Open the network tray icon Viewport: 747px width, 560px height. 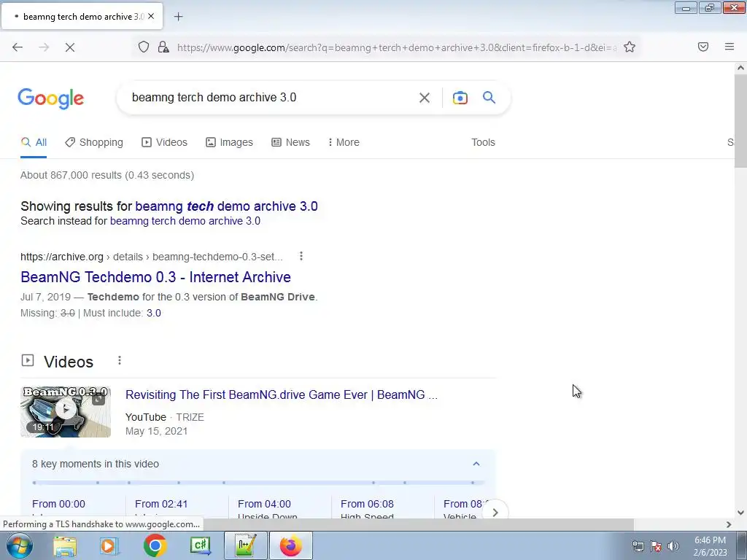(x=638, y=546)
